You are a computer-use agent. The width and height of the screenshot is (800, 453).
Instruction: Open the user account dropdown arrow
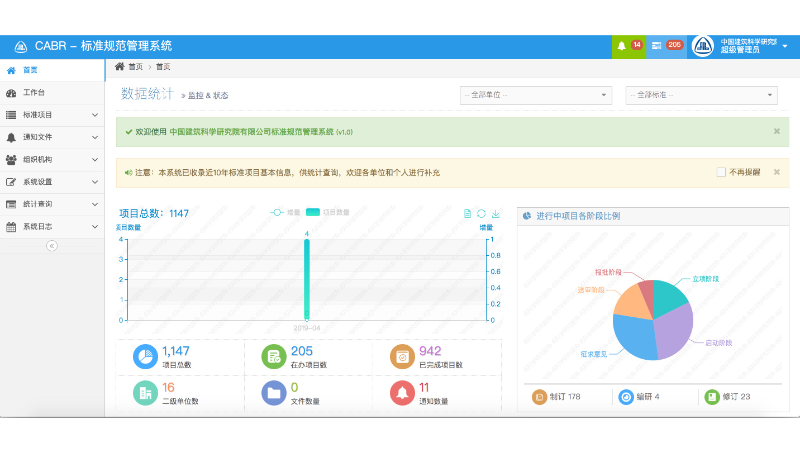point(785,46)
